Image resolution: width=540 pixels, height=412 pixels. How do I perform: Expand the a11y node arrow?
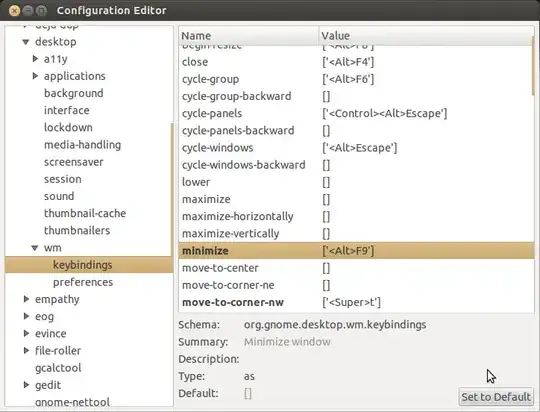tap(35, 59)
